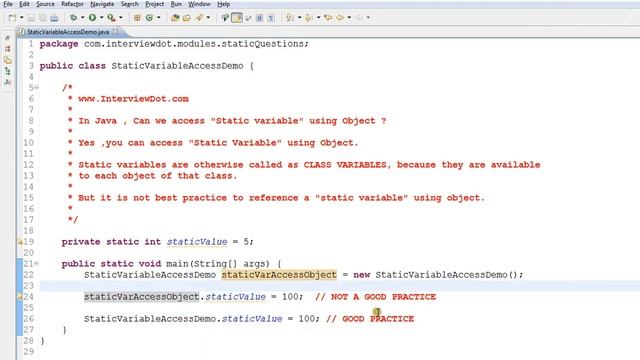Click the Open Type toolbar icon
The width and height of the screenshot is (640, 360).
175,18
